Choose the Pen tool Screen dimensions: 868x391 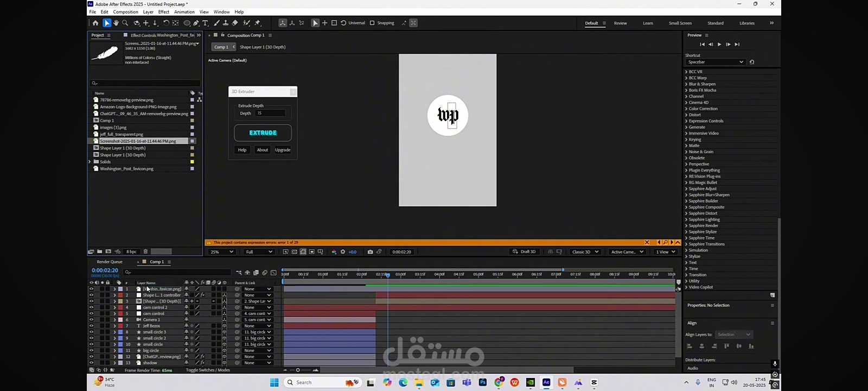pyautogui.click(x=196, y=23)
